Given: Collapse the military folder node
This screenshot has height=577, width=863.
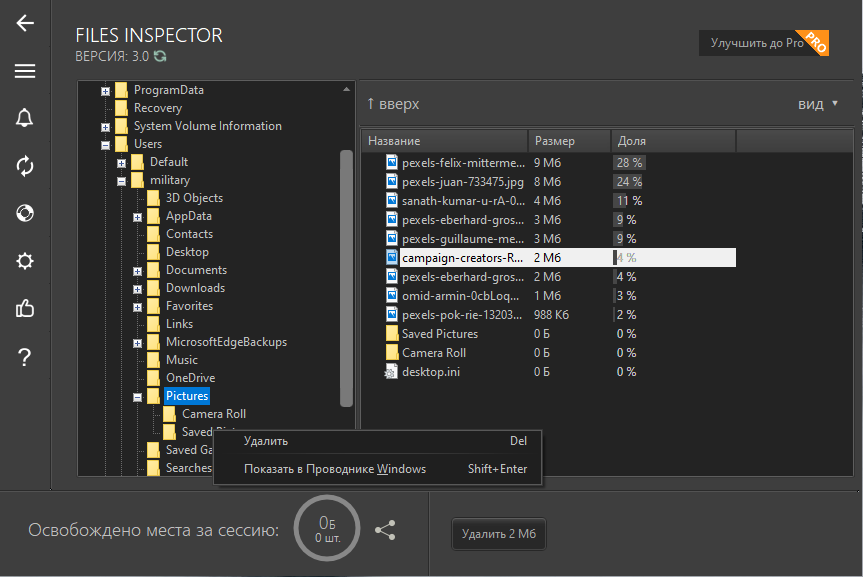Looking at the screenshot, I should click(122, 181).
